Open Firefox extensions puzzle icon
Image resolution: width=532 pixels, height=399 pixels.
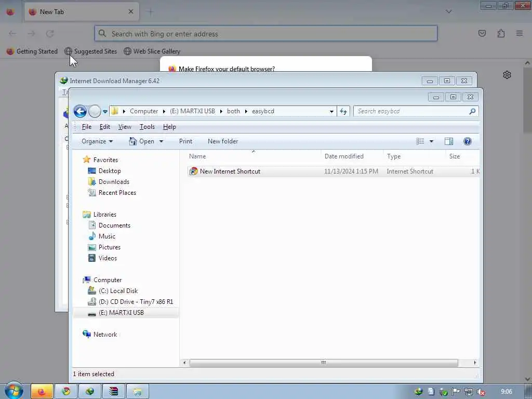pyautogui.click(x=501, y=33)
